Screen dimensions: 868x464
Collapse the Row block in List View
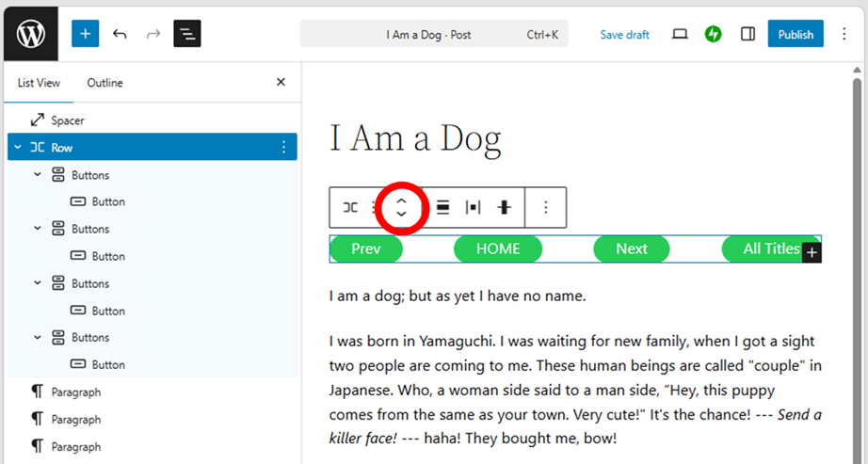click(18, 148)
